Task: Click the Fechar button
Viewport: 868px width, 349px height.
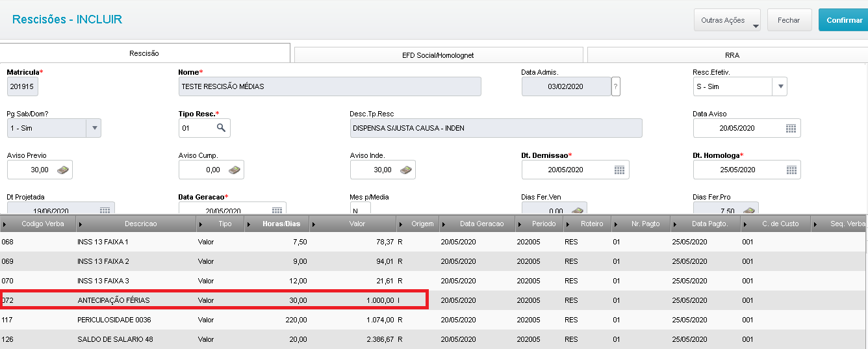Action: [789, 20]
